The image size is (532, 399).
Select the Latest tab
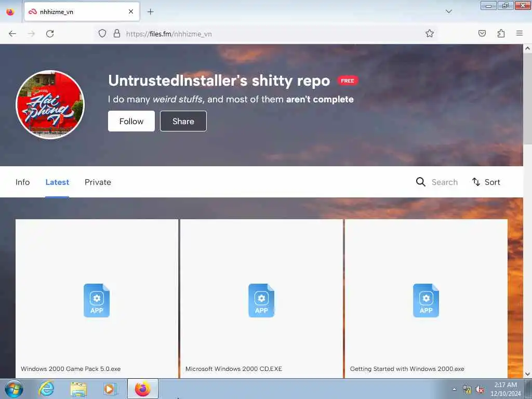coord(57,182)
